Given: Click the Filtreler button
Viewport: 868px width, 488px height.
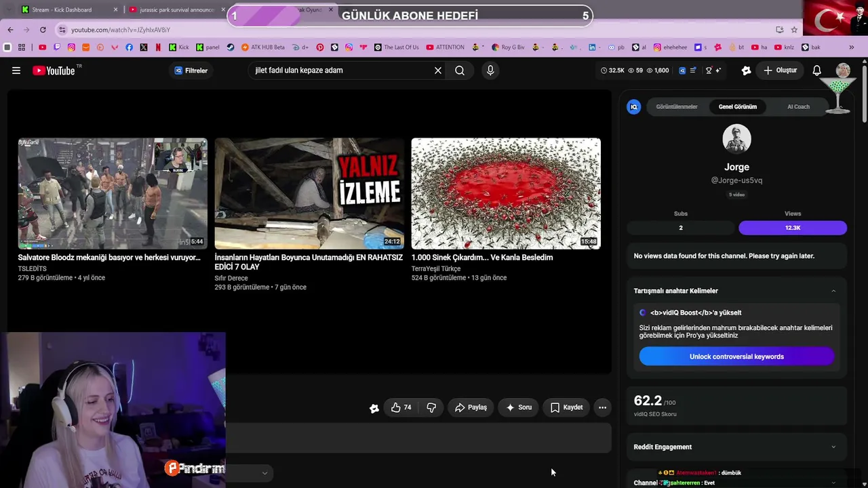Looking at the screenshot, I should (191, 70).
